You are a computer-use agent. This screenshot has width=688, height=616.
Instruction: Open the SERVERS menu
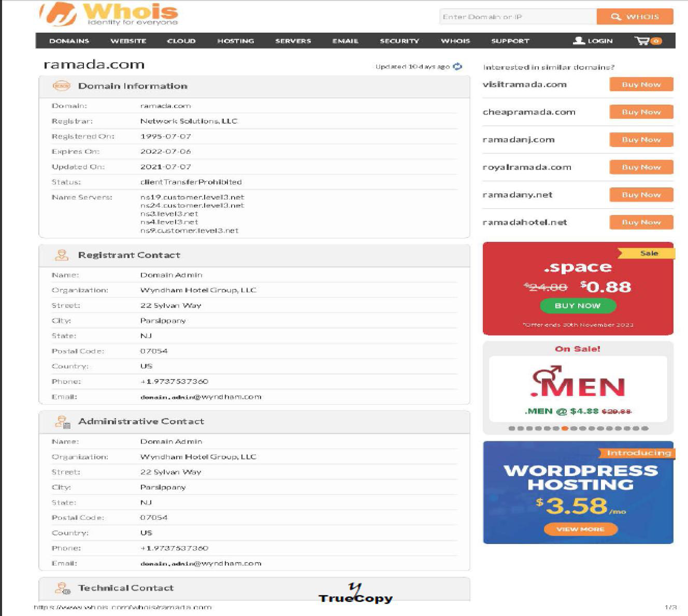293,41
